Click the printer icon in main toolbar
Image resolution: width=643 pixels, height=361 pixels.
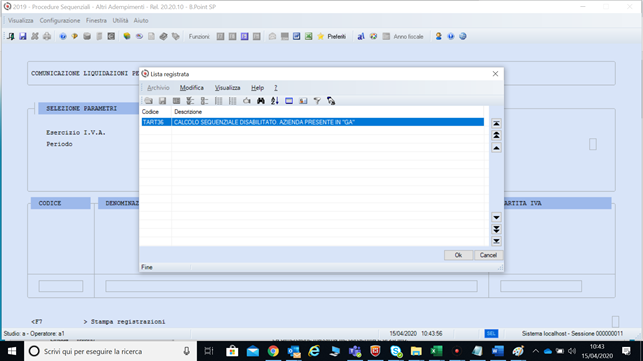(47, 37)
